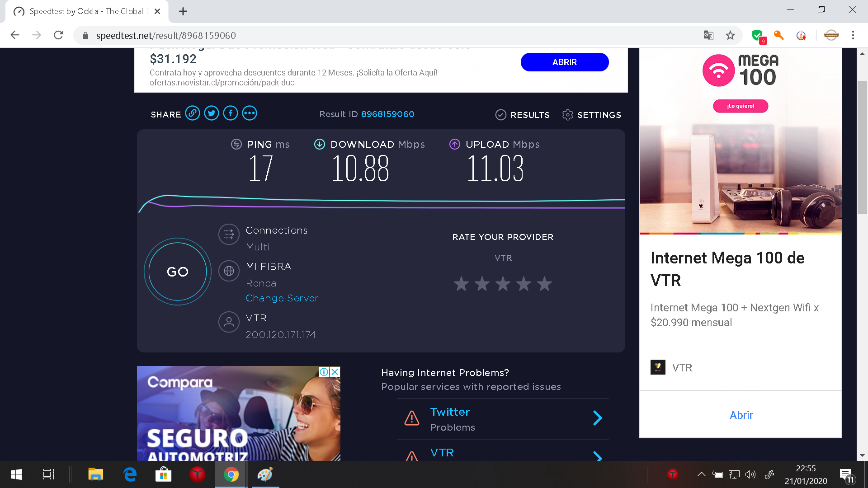
Task: Open a new browser tab
Action: pyautogui.click(x=183, y=11)
